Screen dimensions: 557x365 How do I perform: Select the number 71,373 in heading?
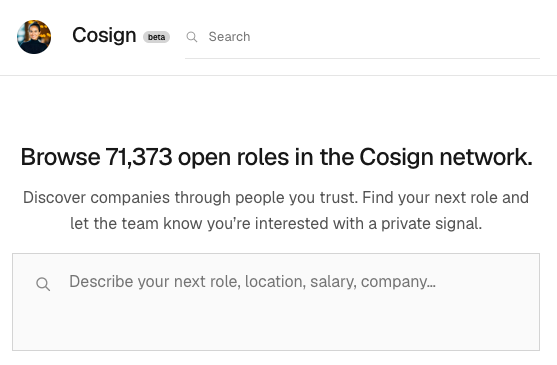(x=139, y=157)
